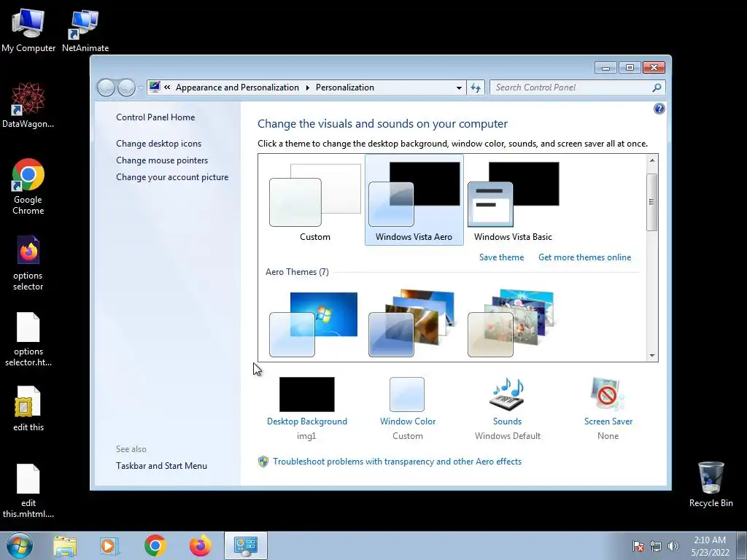Open the Window Color link
This screenshot has height=560, width=747.
408,421
